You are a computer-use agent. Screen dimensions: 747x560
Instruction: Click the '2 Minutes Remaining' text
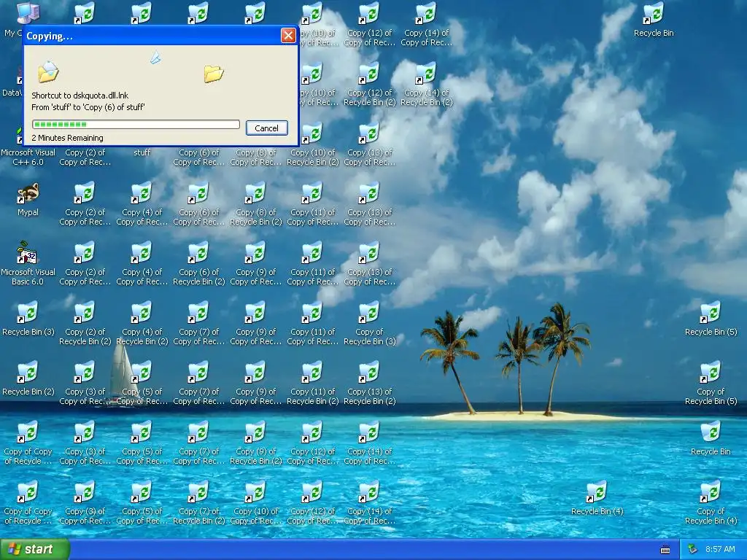(67, 138)
